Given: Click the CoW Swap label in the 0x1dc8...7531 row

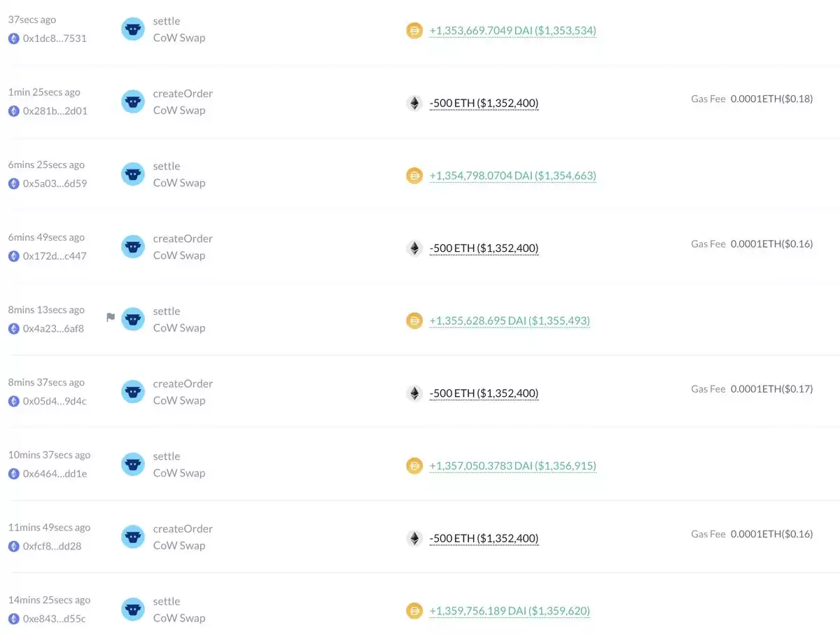Looking at the screenshot, I should click(179, 38).
